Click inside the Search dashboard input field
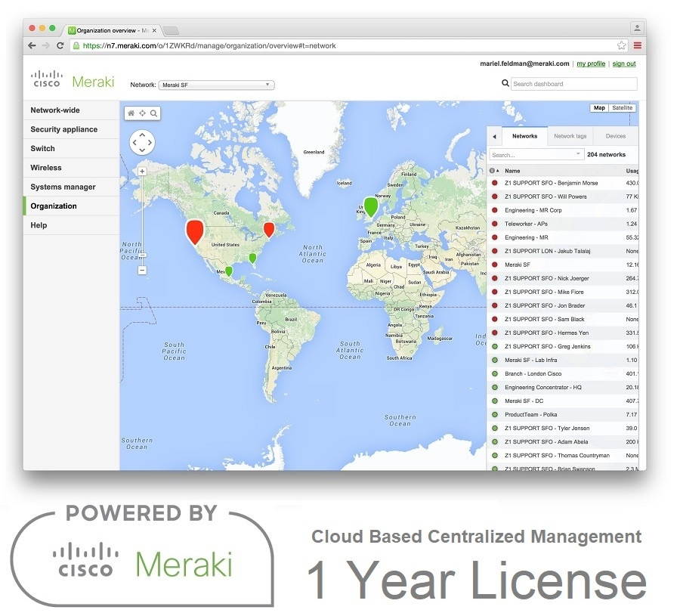Image resolution: width=680 pixels, height=616 pixels. pyautogui.click(x=570, y=84)
